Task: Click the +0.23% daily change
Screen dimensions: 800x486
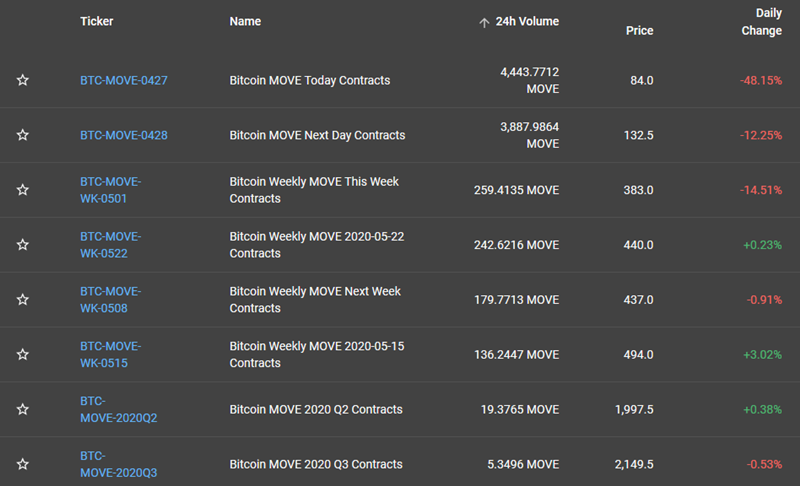Action: pos(762,245)
